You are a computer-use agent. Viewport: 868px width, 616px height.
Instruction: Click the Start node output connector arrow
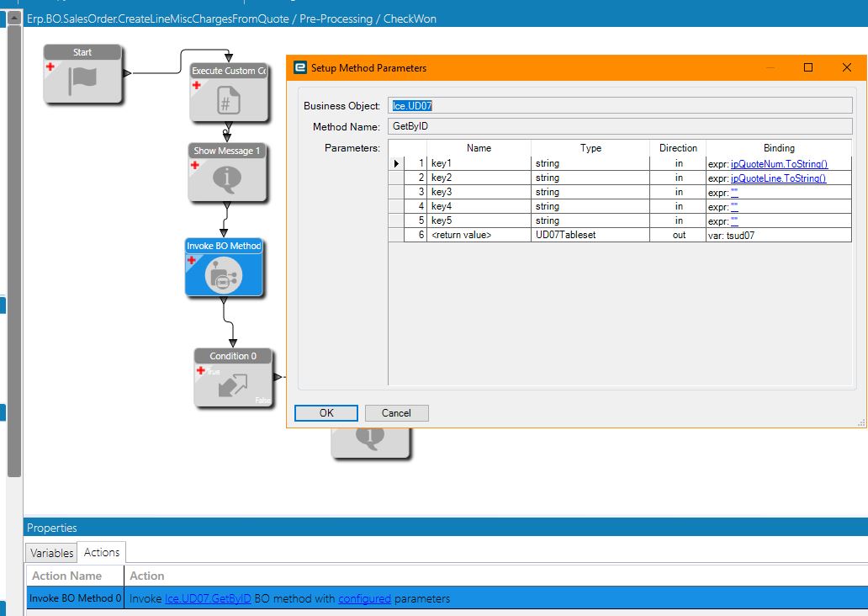click(x=127, y=73)
